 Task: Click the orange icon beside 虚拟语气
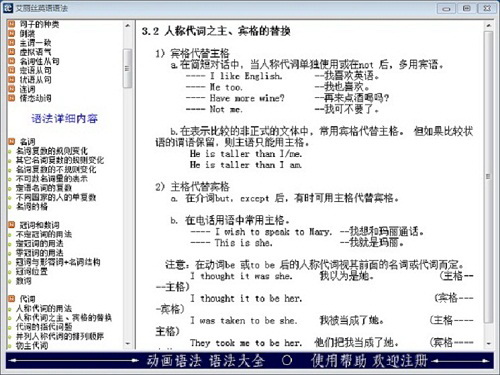[x=12, y=52]
